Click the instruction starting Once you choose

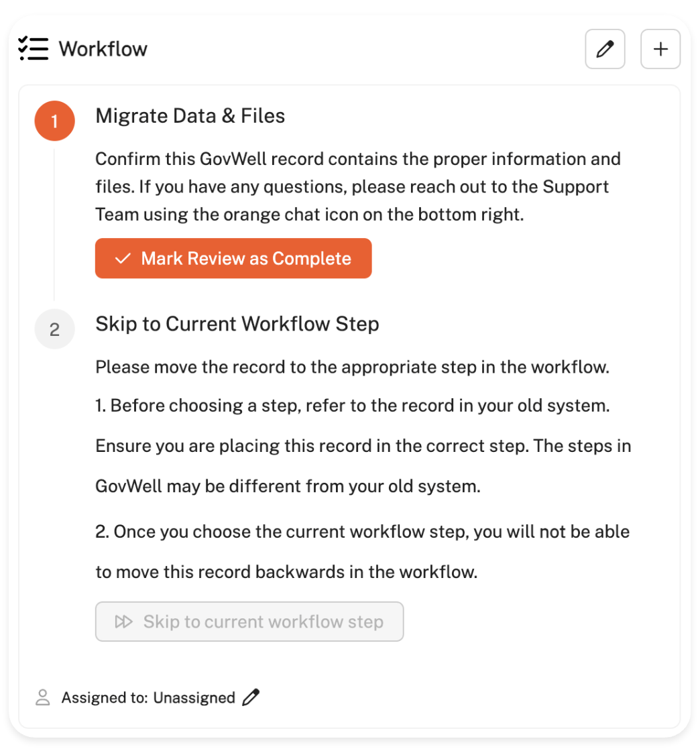pyautogui.click(x=362, y=532)
